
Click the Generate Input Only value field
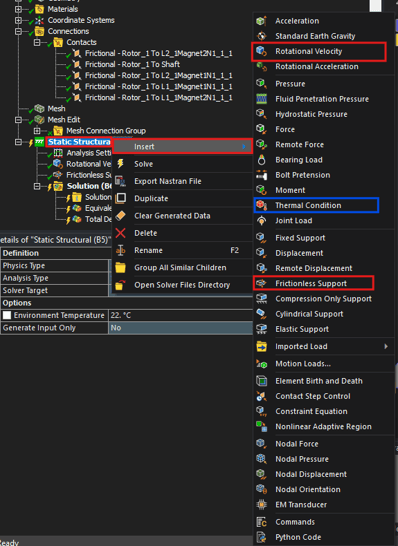coord(181,328)
